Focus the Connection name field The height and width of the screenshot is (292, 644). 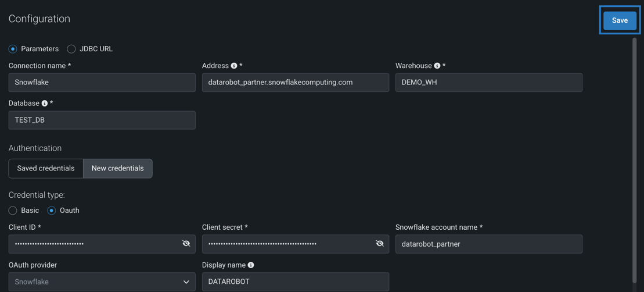point(102,83)
